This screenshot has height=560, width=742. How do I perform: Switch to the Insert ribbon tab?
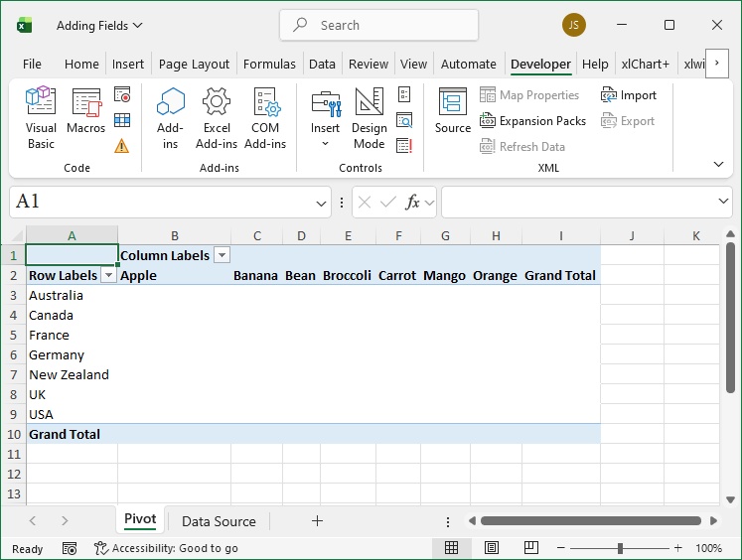(128, 64)
